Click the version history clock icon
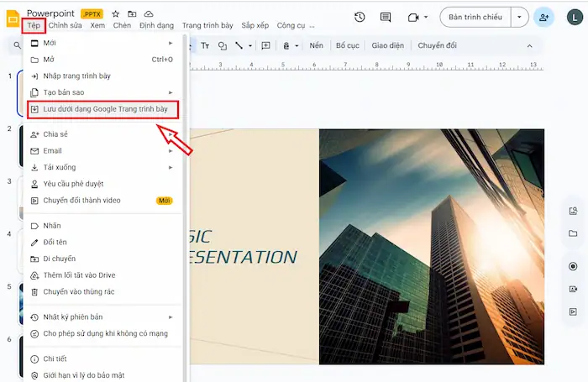Screen dimensions: 588x382 (360, 17)
